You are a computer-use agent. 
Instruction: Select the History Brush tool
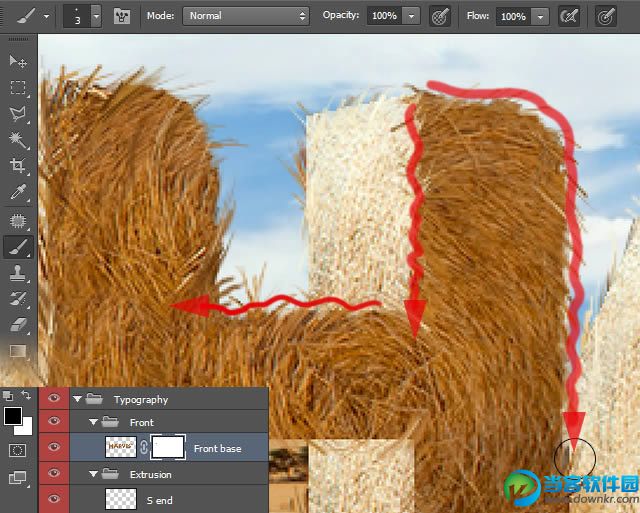click(x=18, y=299)
